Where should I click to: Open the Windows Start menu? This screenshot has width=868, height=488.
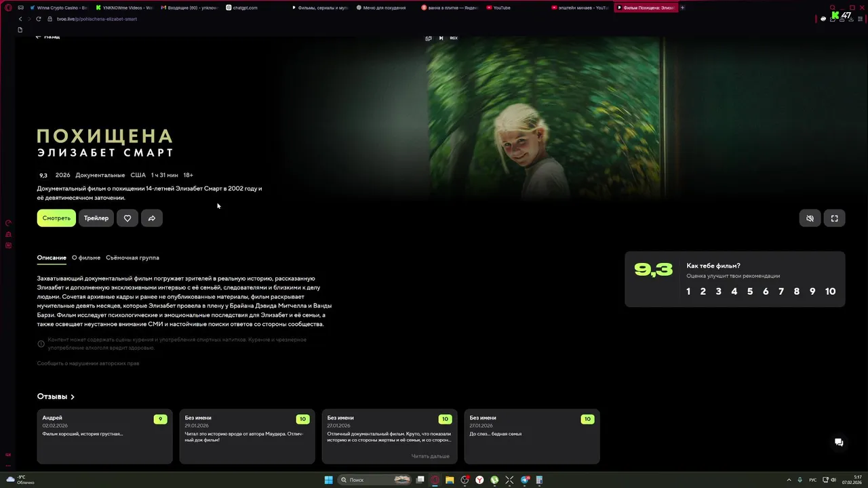[329, 480]
